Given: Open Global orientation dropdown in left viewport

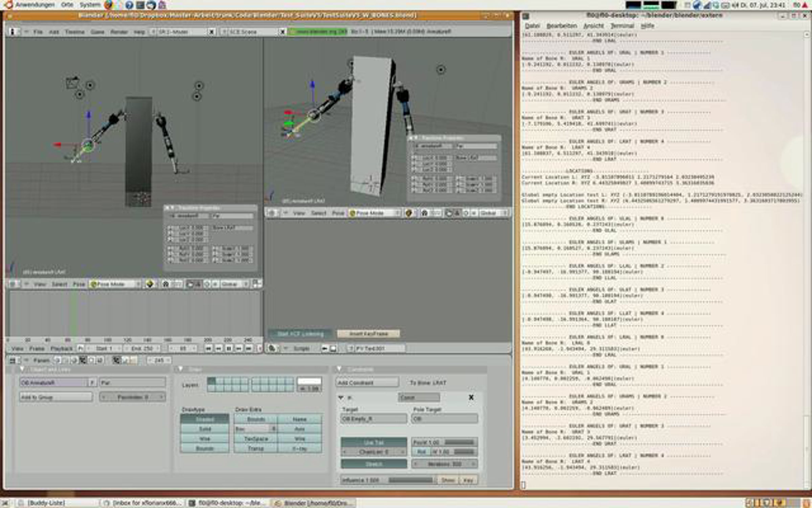Looking at the screenshot, I should [x=234, y=284].
